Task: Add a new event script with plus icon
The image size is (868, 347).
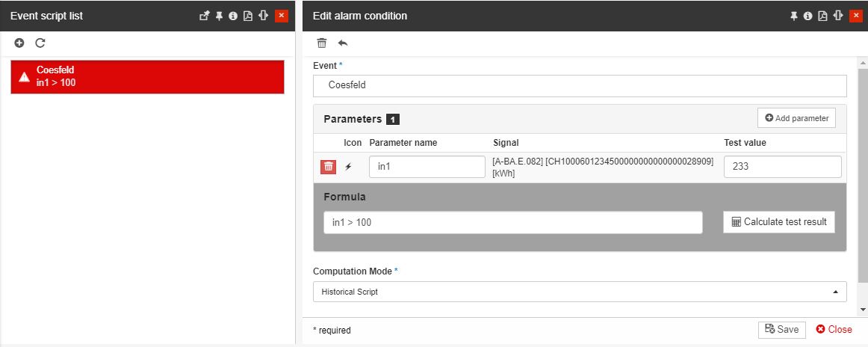Action: [20, 43]
